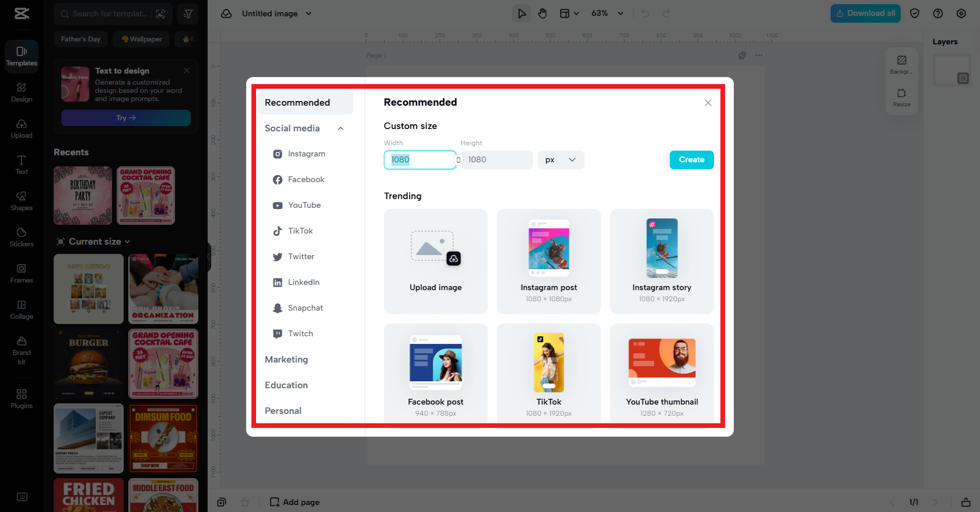Open the settings gear
This screenshot has height=512, width=980.
[x=961, y=13]
